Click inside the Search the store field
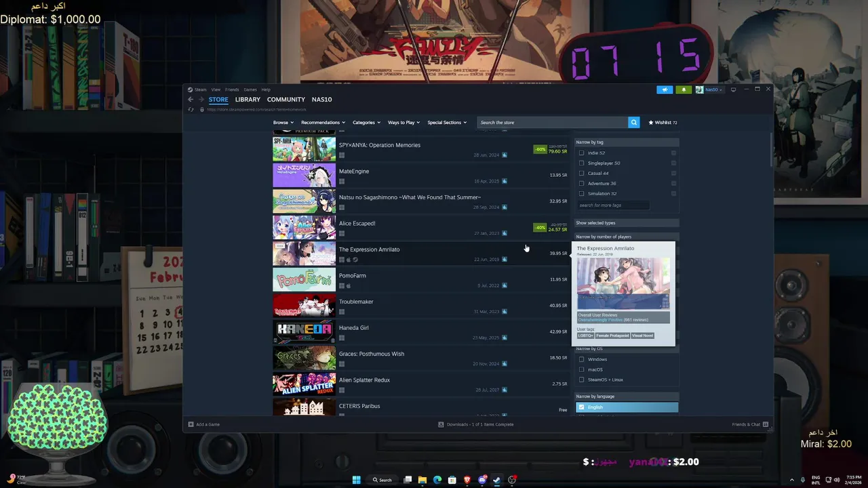The width and height of the screenshot is (868, 488). click(552, 123)
